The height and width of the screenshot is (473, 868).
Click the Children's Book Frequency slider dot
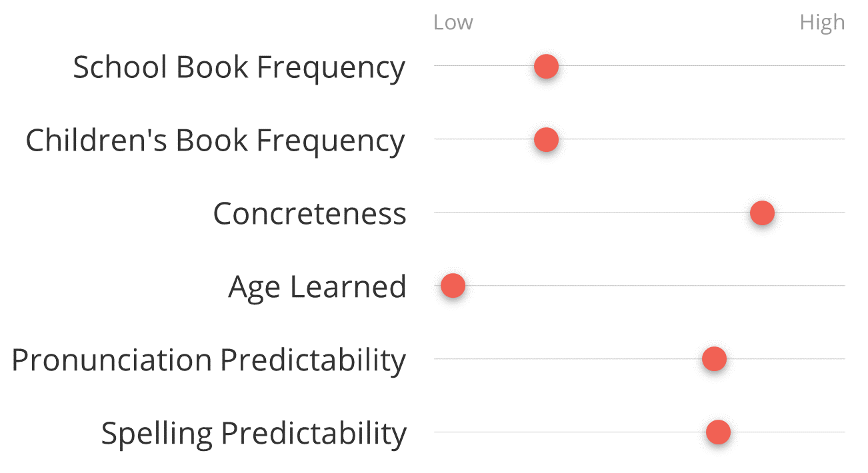click(x=546, y=139)
